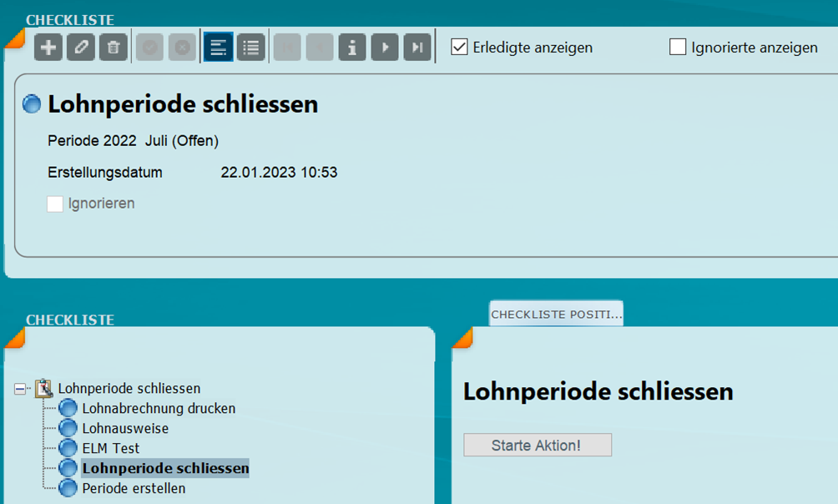Viewport: 838px width, 504px height.
Task: Go to next record with play arrow
Action: pos(385,48)
